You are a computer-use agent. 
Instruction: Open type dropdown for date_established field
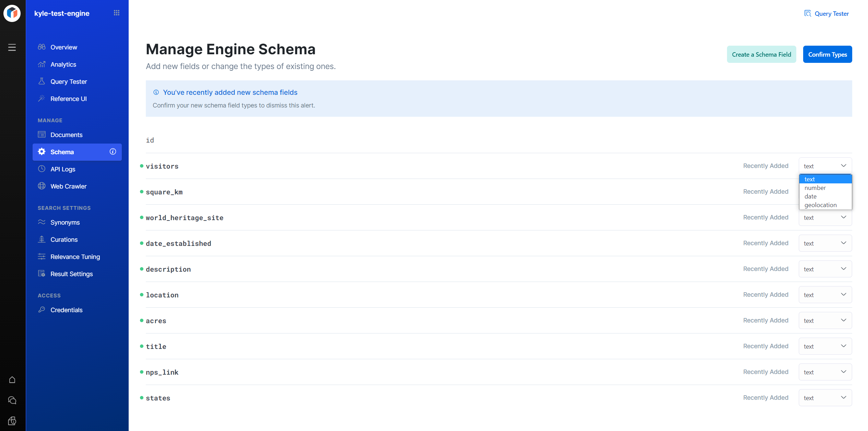click(x=825, y=243)
